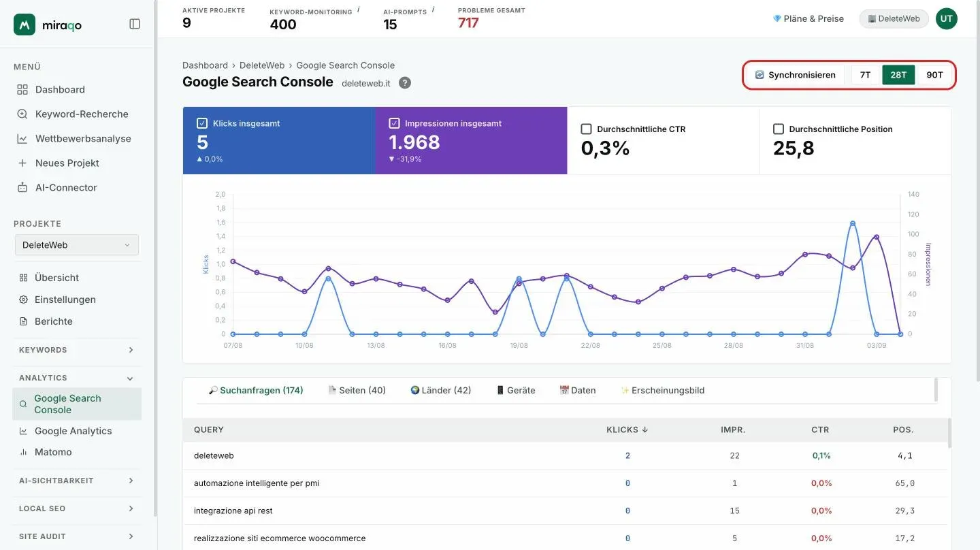Image resolution: width=980 pixels, height=550 pixels.
Task: Switch to the Daten tab
Action: (577, 391)
